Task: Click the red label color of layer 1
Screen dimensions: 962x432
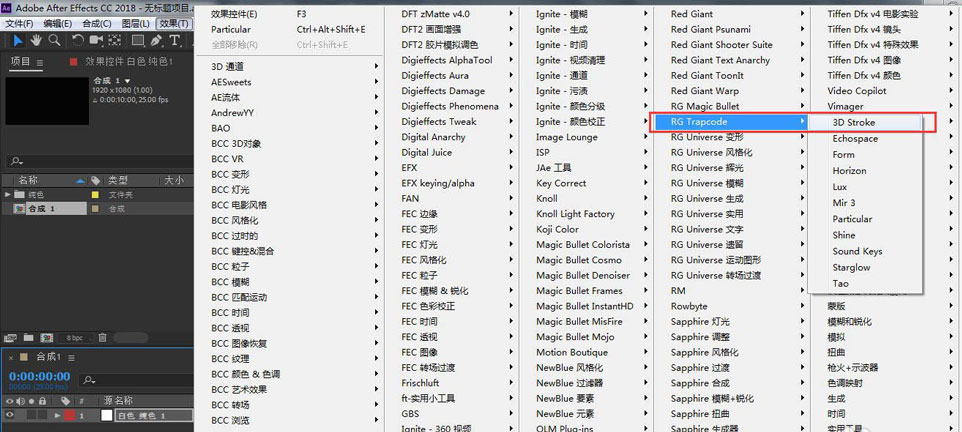Action: click(69, 415)
